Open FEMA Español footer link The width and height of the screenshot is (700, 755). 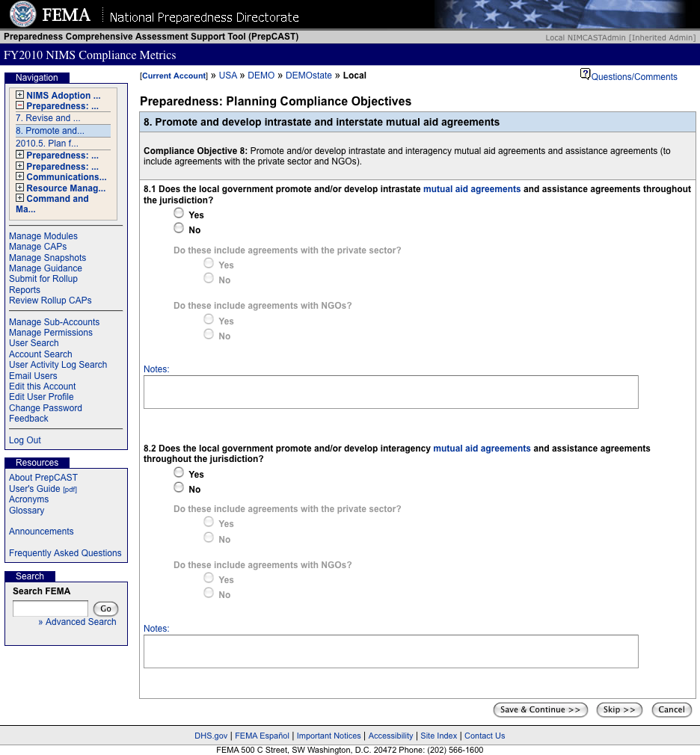coord(262,736)
